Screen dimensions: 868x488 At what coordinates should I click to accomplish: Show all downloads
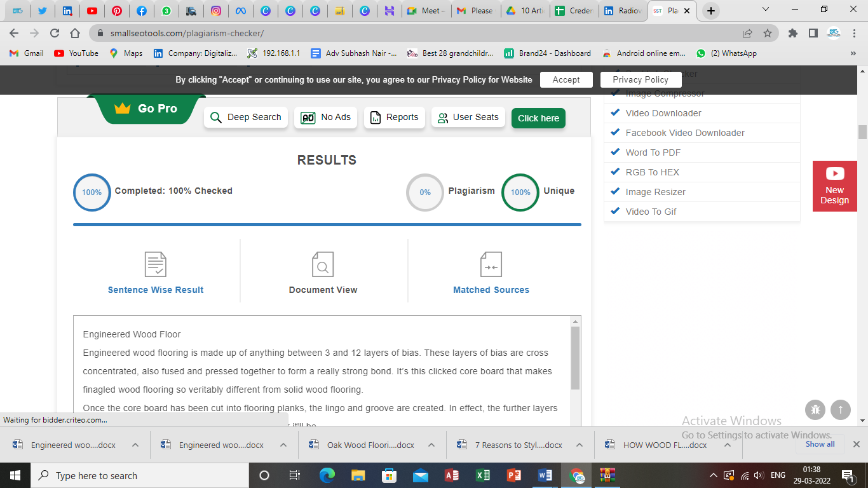[820, 445]
